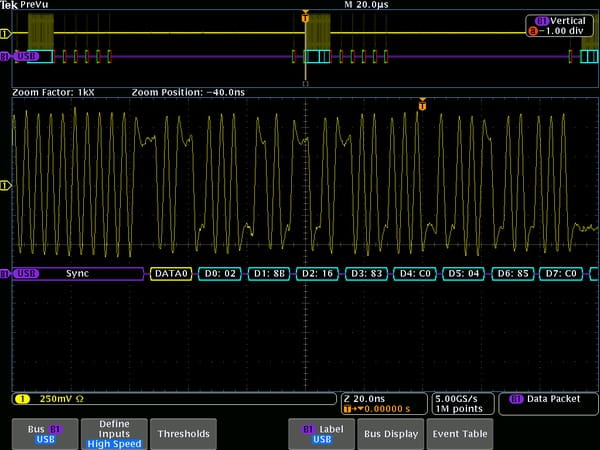Click the 5.00GS/s 1M points readout
This screenshot has height=450, width=600.
tap(459, 403)
